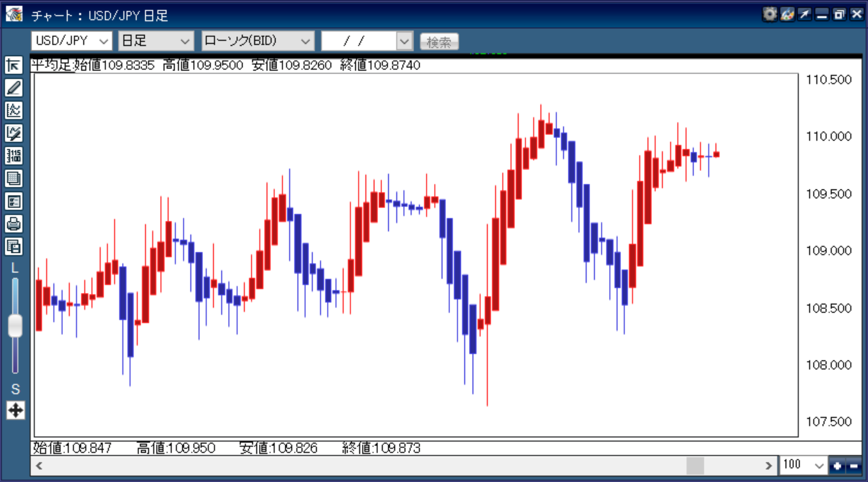
Task: Open the 100 bar count dropdown
Action: click(x=803, y=466)
